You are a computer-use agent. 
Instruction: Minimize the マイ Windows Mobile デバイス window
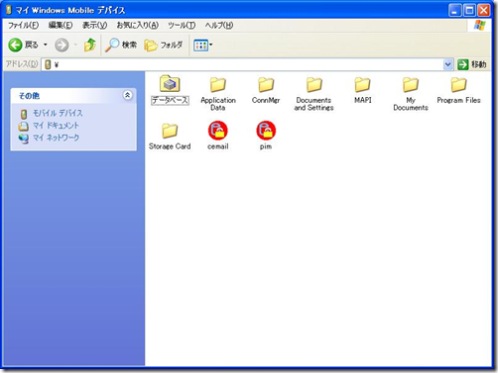click(x=454, y=10)
